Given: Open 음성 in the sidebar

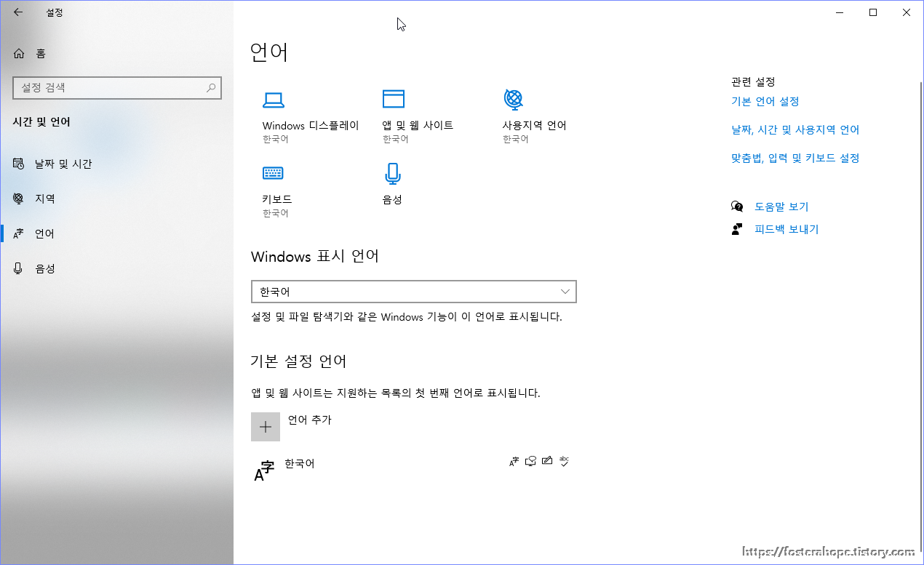Looking at the screenshot, I should (x=116, y=268).
